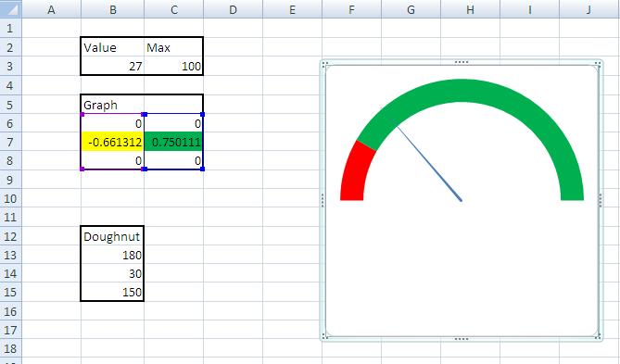Select cell C8 containing 0

tap(174, 160)
